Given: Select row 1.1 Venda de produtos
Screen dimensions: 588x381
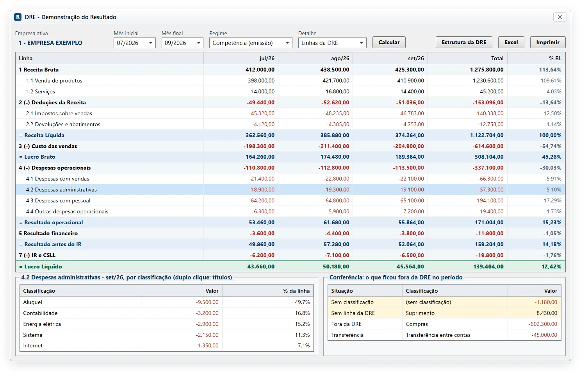Looking at the screenshot, I should [x=290, y=80].
